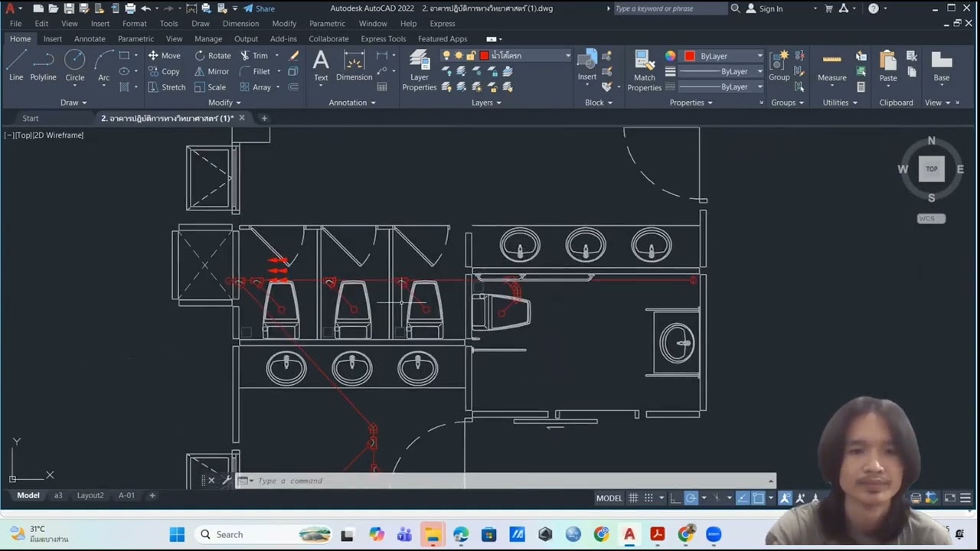Select the Circle tool
This screenshot has height=551, width=980.
[74, 65]
